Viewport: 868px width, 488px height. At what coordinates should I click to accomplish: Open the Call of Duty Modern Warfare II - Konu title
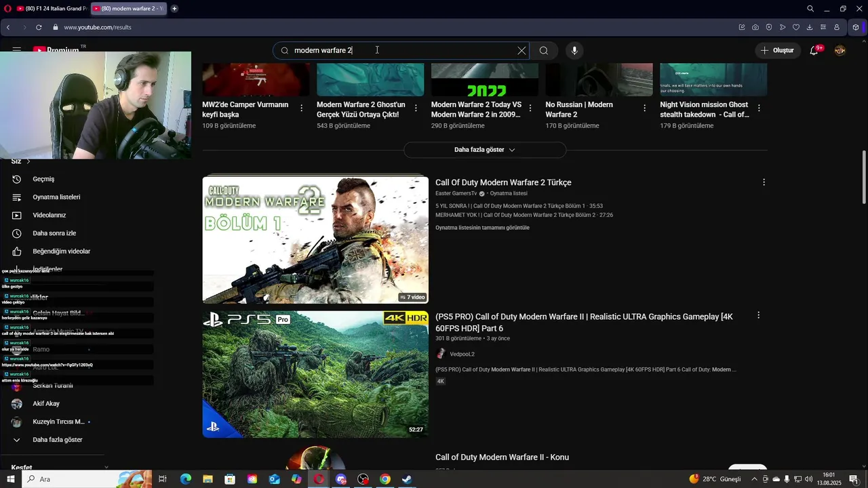click(502, 457)
